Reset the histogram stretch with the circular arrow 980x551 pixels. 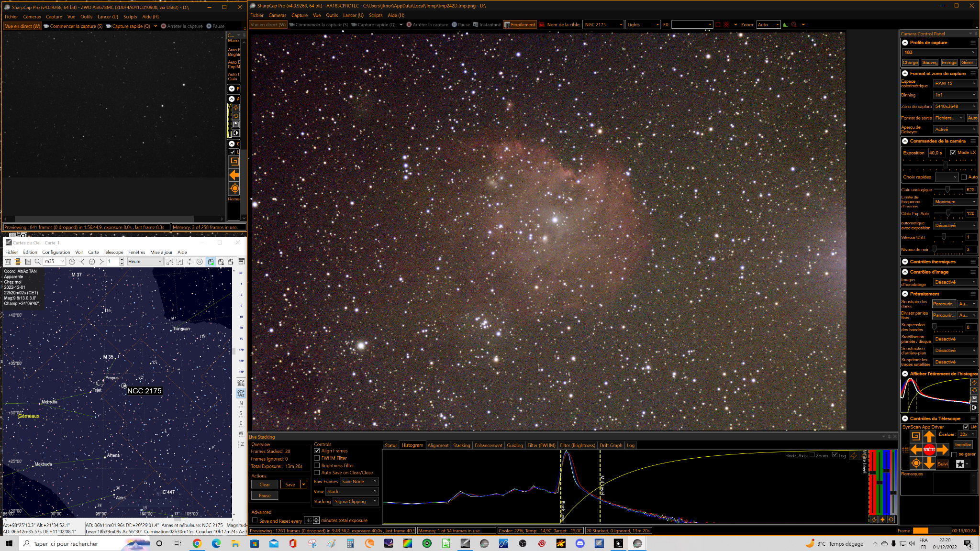[x=974, y=391]
